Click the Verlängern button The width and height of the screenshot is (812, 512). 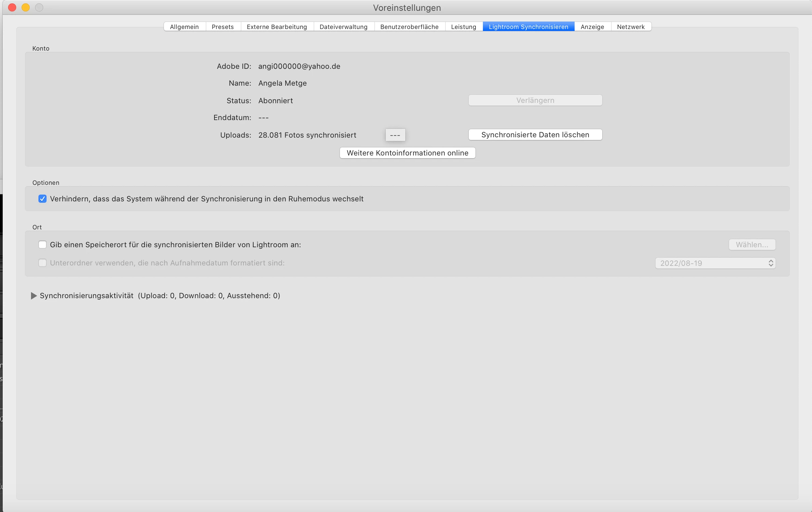coord(535,100)
